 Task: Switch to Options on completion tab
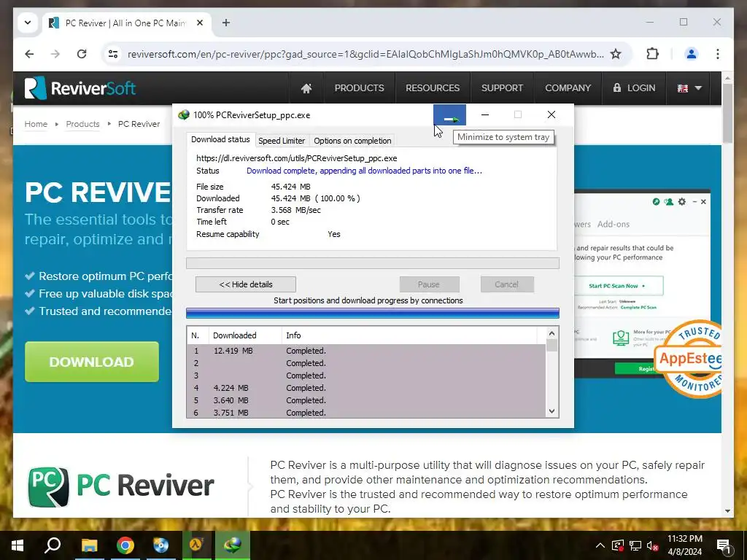[x=352, y=141]
